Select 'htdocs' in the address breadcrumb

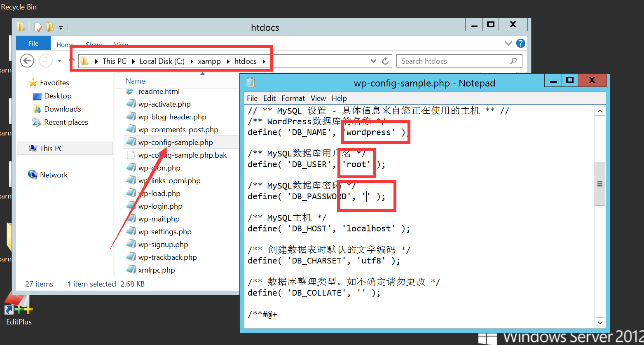[x=246, y=61]
